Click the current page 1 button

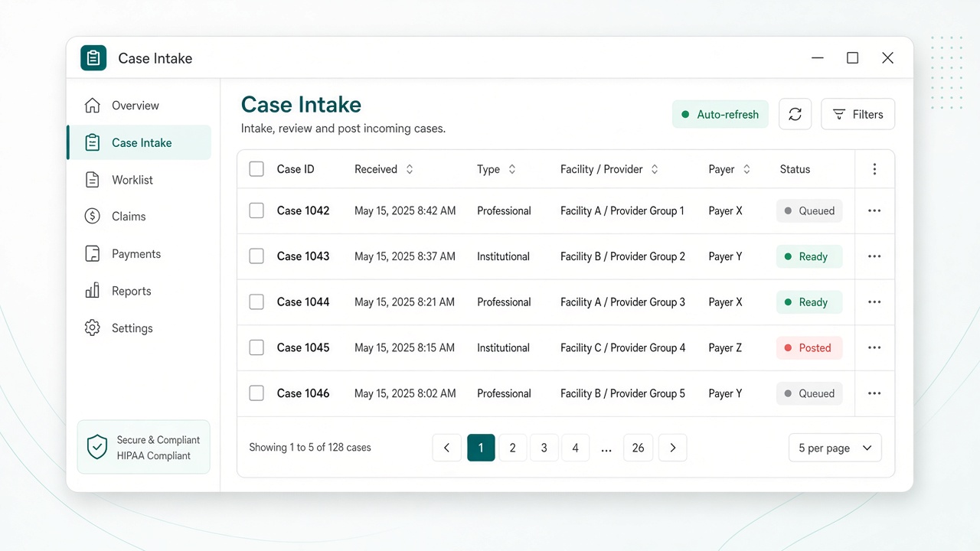pos(481,448)
